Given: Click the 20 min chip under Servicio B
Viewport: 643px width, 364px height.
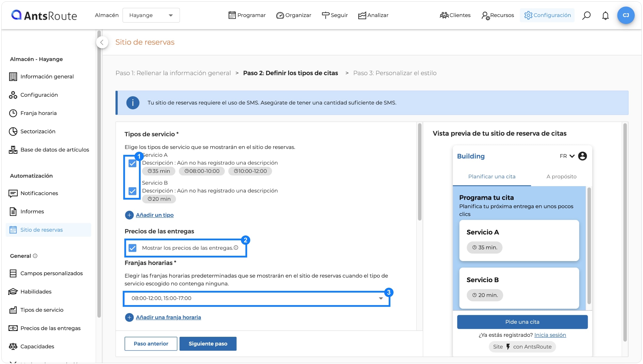Looking at the screenshot, I should pos(159,199).
